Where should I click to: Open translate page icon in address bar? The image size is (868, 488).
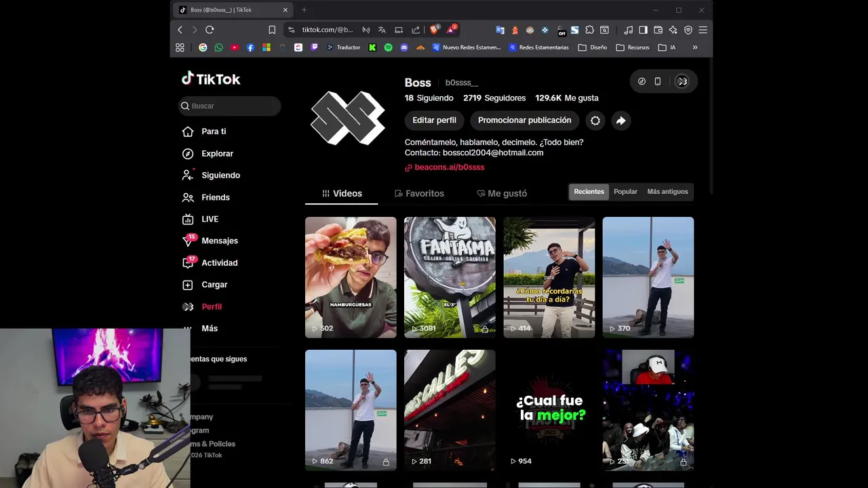[x=382, y=30]
